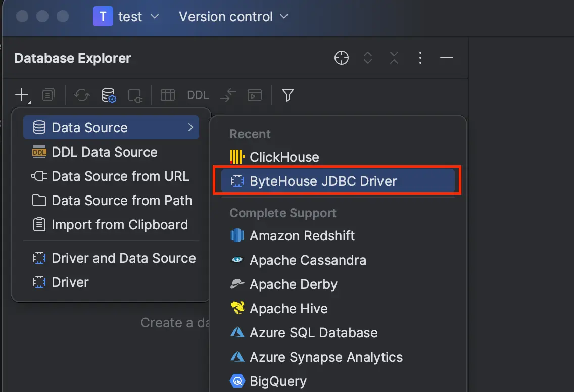Open the Version control dropdown
This screenshot has height=392, width=574.
pos(233,17)
